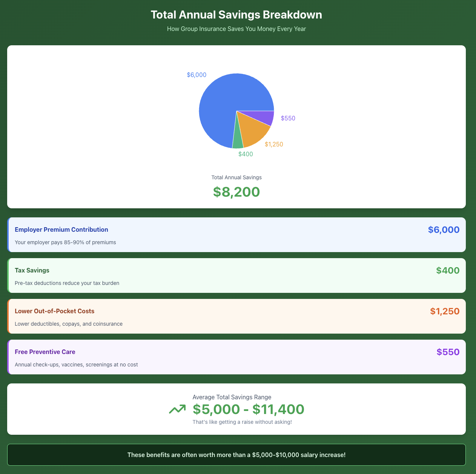This screenshot has width=476, height=474.
Task: Click 'Lower deductibles, copays, and coinsurance'
Action: [69, 324]
